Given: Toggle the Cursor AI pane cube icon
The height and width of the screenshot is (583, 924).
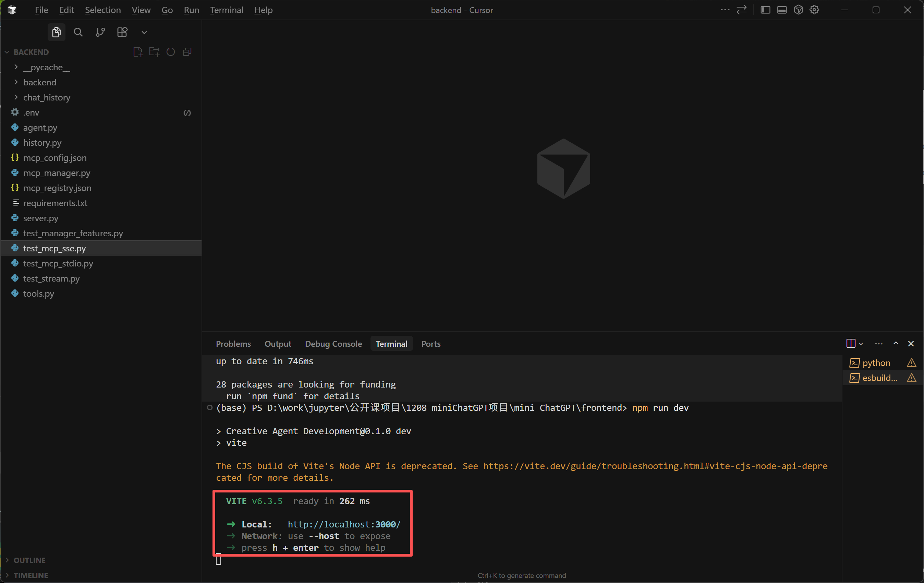Looking at the screenshot, I should 798,10.
